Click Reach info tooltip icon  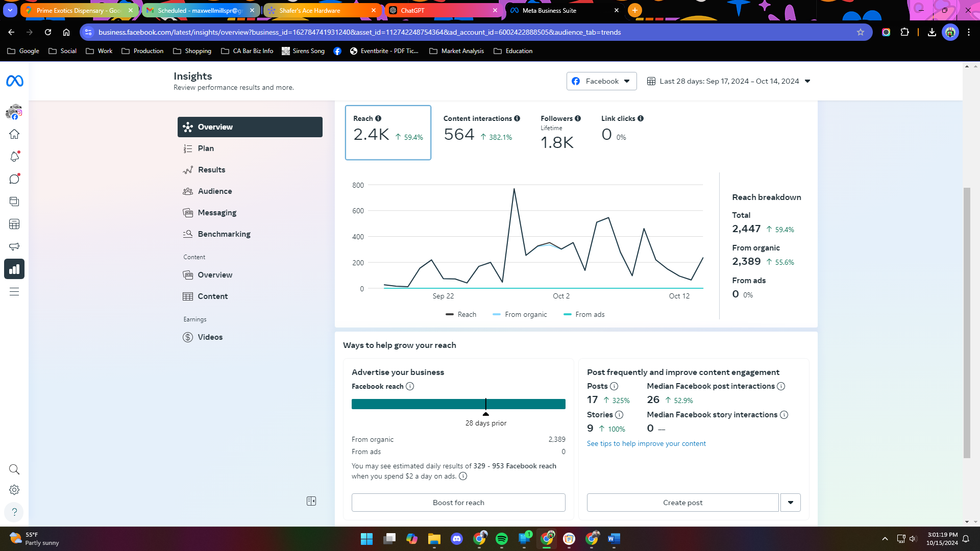click(x=378, y=118)
